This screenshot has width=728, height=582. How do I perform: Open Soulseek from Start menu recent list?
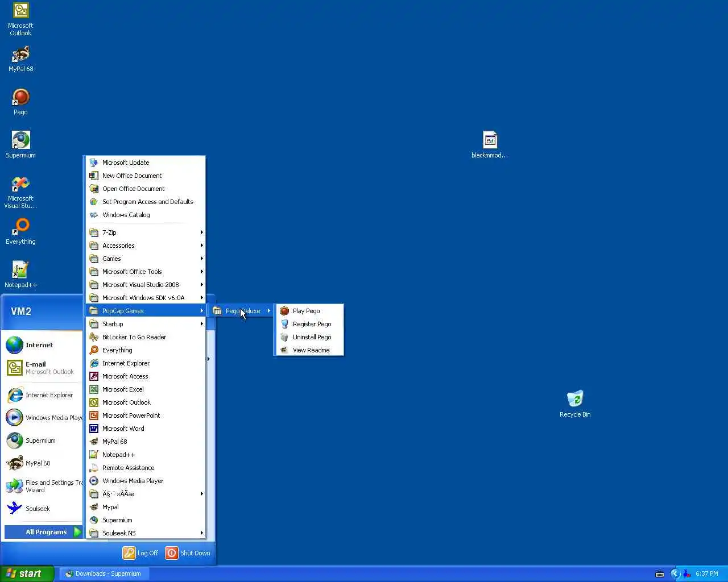pos(43,509)
